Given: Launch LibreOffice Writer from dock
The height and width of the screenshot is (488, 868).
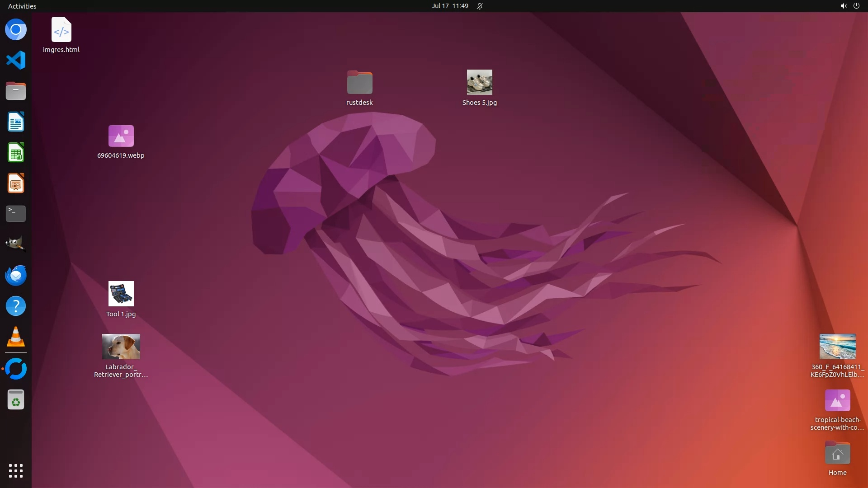Looking at the screenshot, I should click(16, 122).
